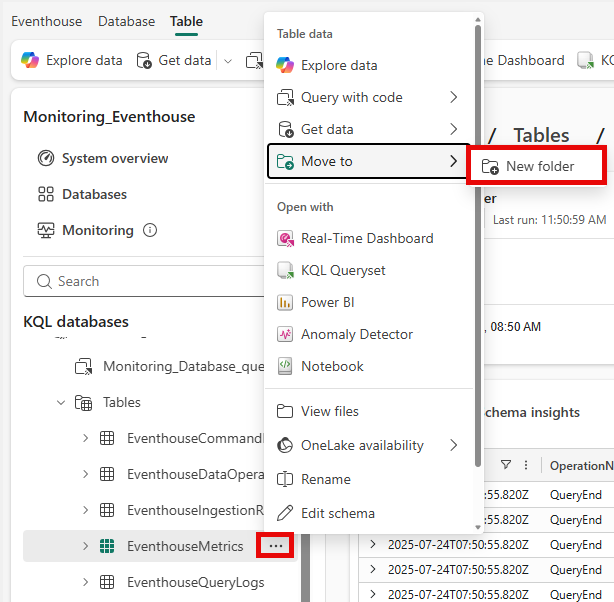Screen dimensions: 614x602
Task: Open with Real-Time Dashboard option
Action: (x=369, y=239)
